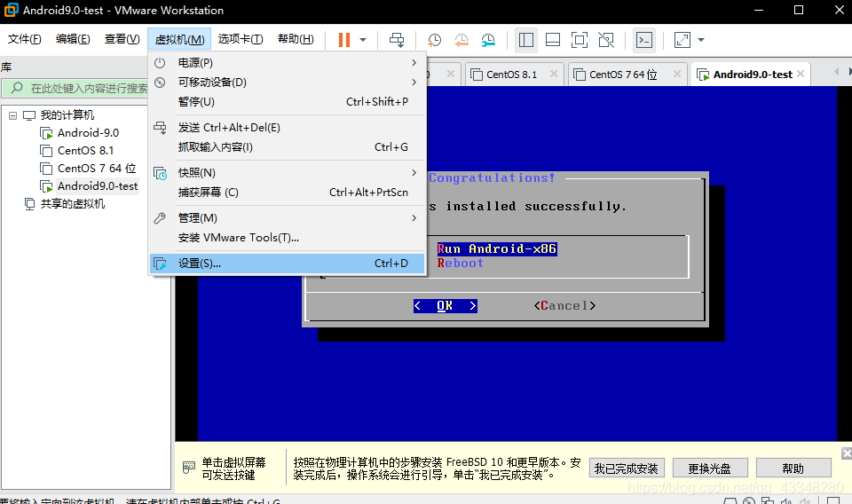Image resolution: width=852 pixels, height=504 pixels.
Task: Open the dropdown arrow next to stretch icon
Action: coord(701,40)
